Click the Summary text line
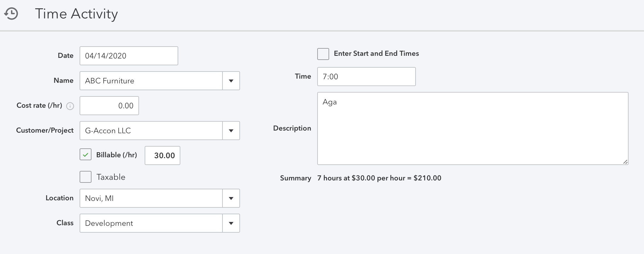Viewport: 644px width, 254px height. click(379, 178)
